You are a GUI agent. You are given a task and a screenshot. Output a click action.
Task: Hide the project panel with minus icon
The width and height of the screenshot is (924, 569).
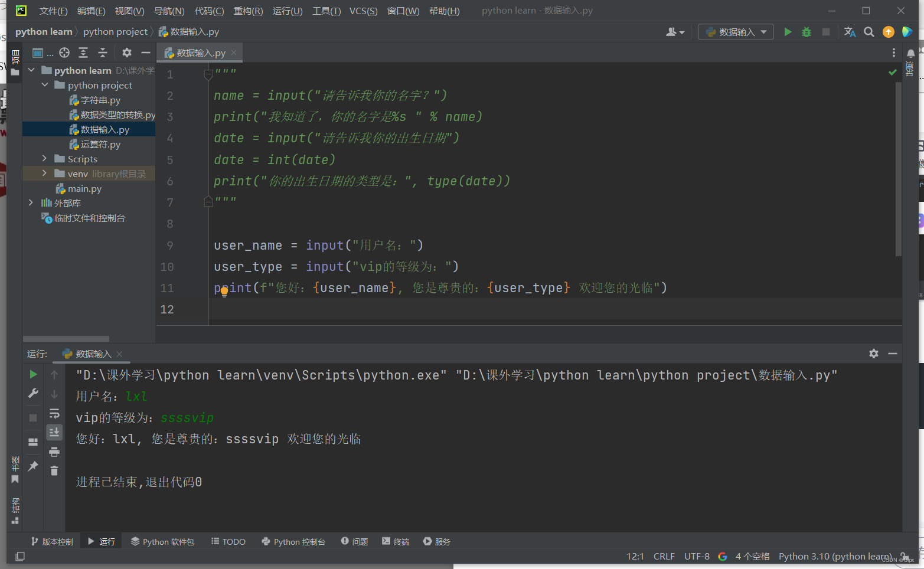click(146, 53)
